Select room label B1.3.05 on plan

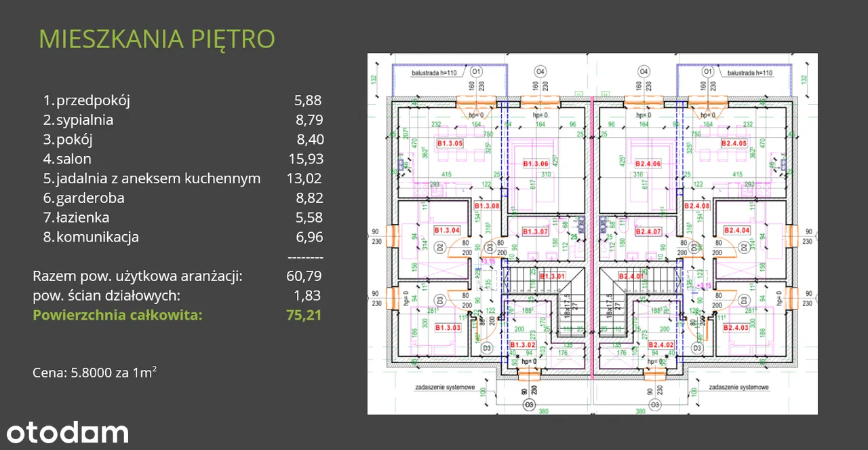pyautogui.click(x=449, y=144)
